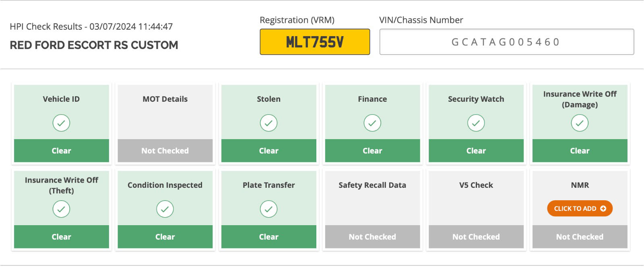The height and width of the screenshot is (267, 644).
Task: Open NMR Not Checked status bar
Action: 580,237
